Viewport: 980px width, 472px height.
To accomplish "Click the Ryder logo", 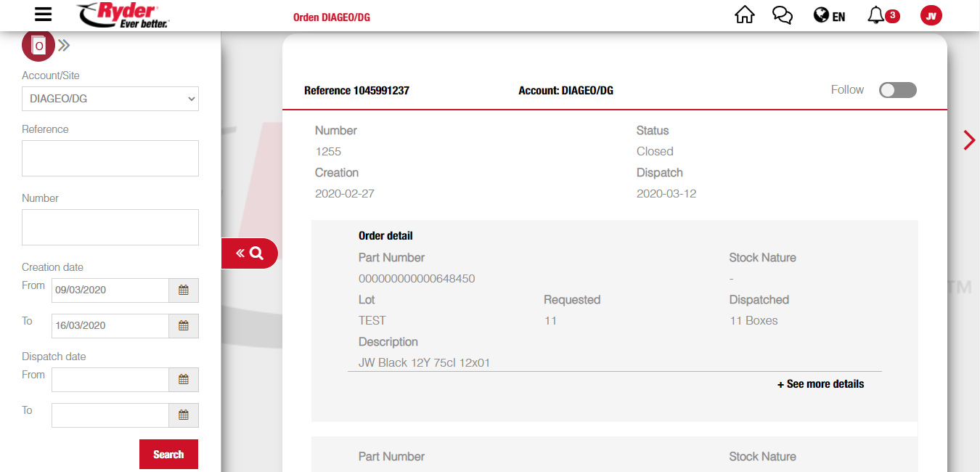I will [x=123, y=15].
